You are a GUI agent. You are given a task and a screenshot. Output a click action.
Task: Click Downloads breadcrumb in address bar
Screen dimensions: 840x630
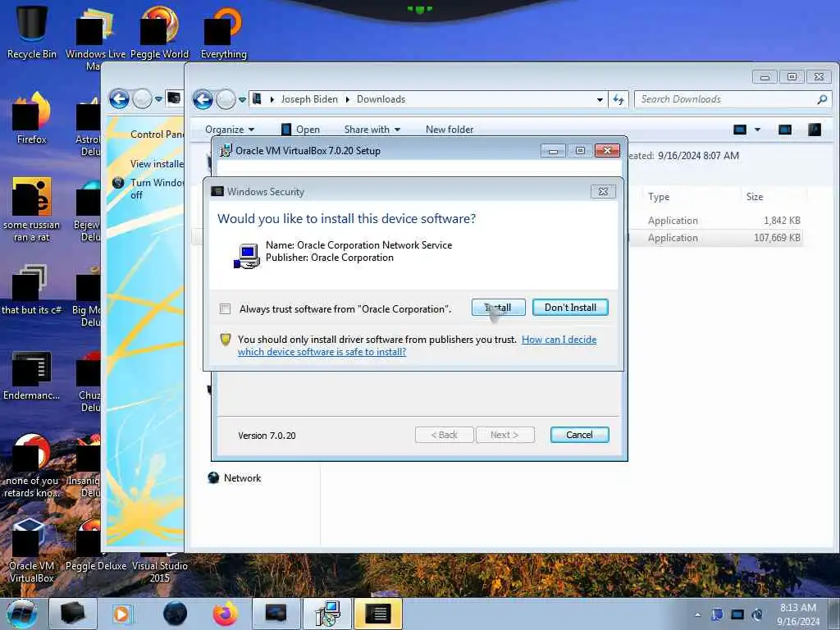(x=381, y=99)
